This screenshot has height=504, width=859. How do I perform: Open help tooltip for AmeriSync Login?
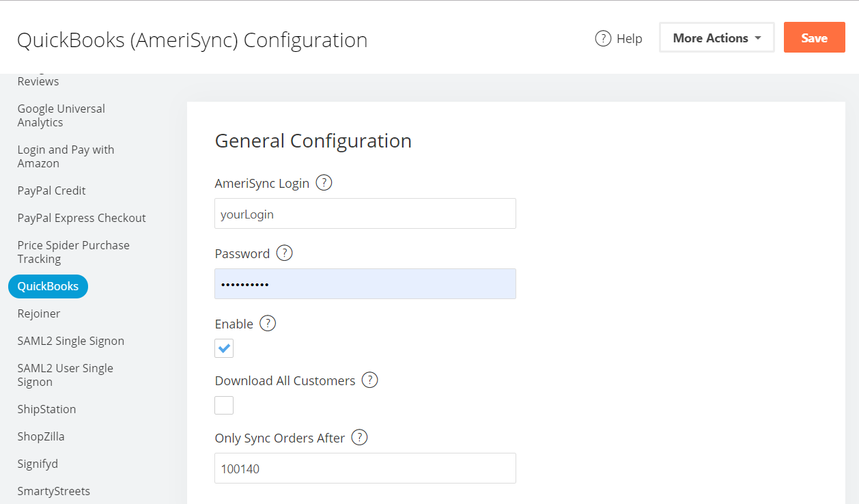(324, 183)
